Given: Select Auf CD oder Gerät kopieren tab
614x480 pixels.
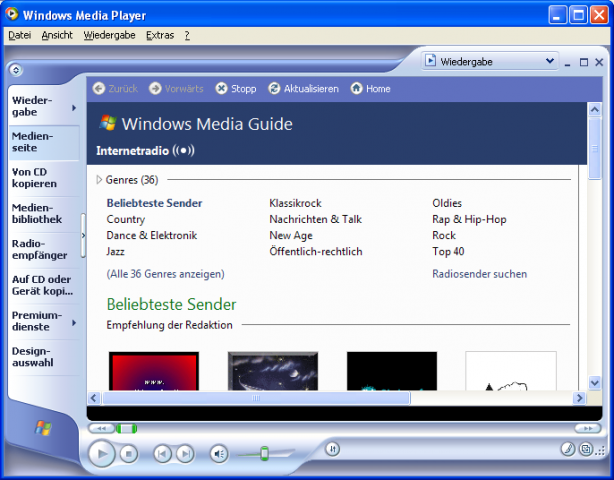Looking at the screenshot, I should click(x=44, y=285).
